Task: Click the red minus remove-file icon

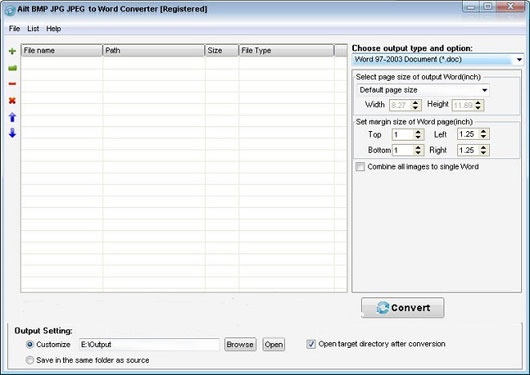Action: [x=12, y=84]
